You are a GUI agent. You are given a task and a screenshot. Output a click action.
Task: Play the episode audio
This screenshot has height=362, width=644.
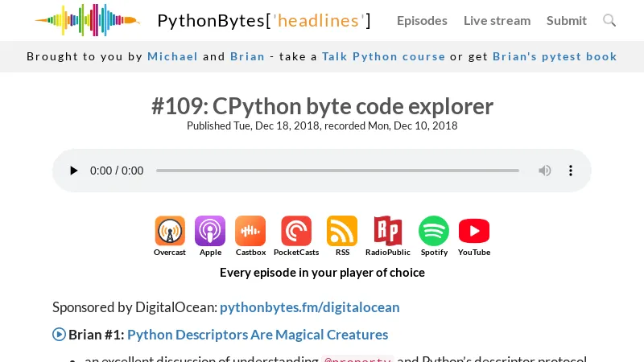(x=74, y=171)
